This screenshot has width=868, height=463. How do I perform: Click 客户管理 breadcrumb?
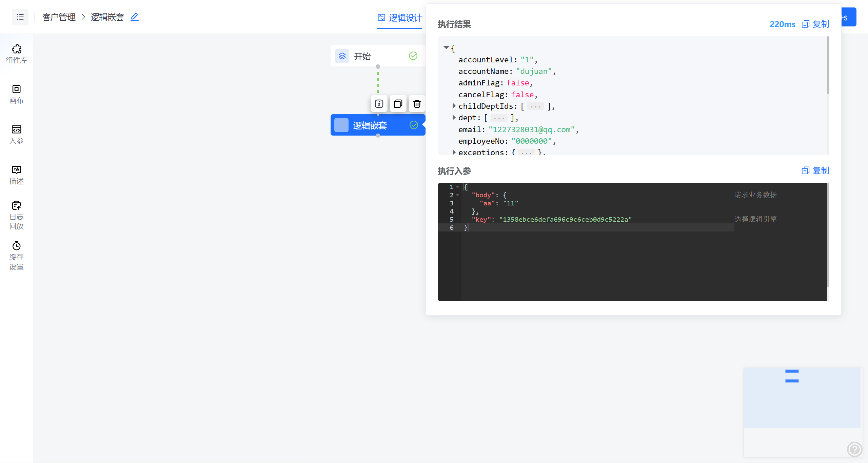[x=59, y=17]
